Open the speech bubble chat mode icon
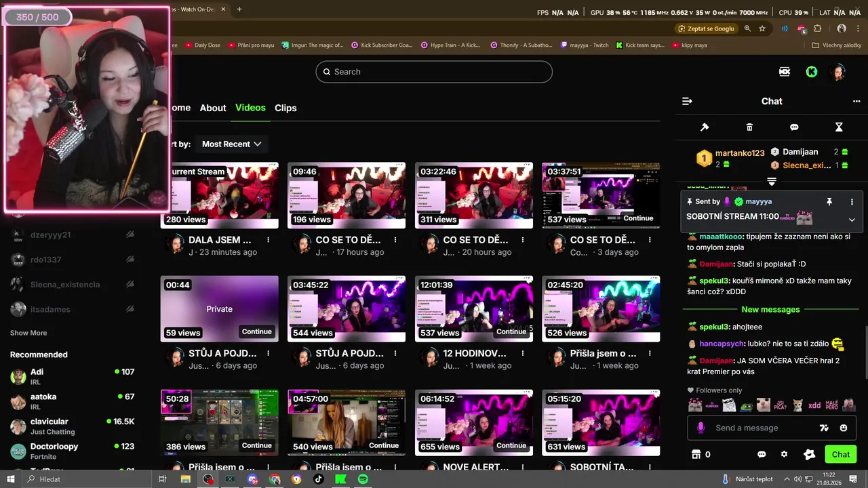868x488 pixels. [794, 127]
